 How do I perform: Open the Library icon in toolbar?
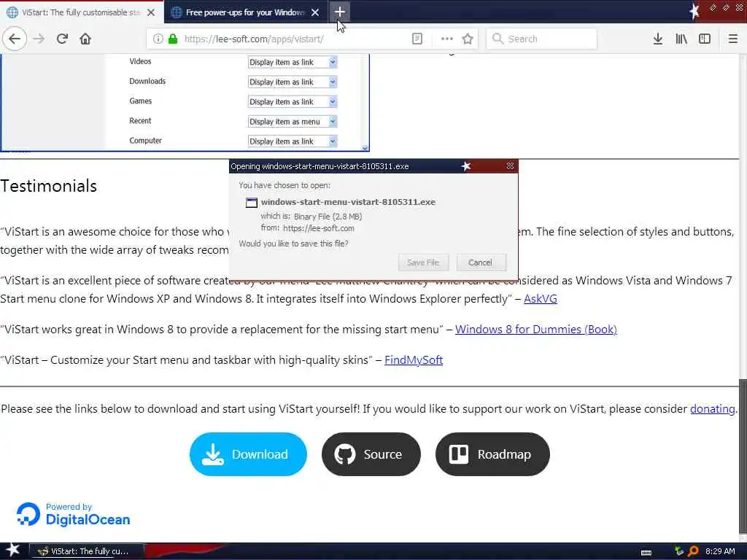681,39
